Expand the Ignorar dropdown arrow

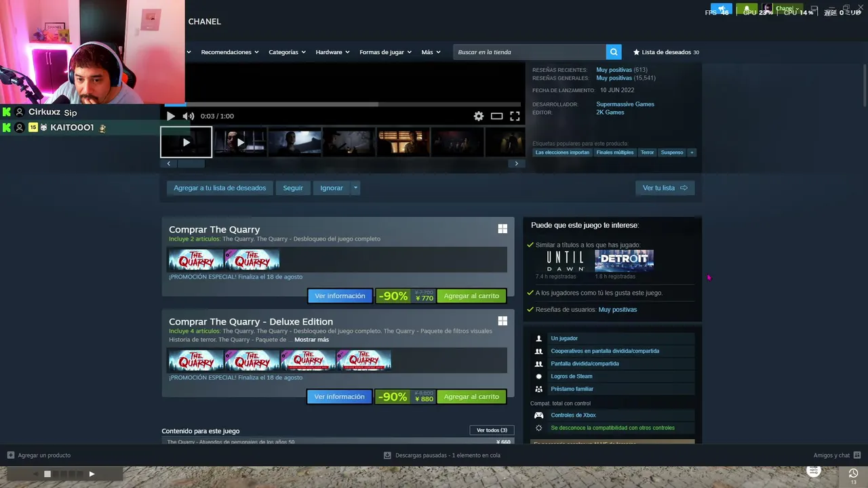[355, 188]
